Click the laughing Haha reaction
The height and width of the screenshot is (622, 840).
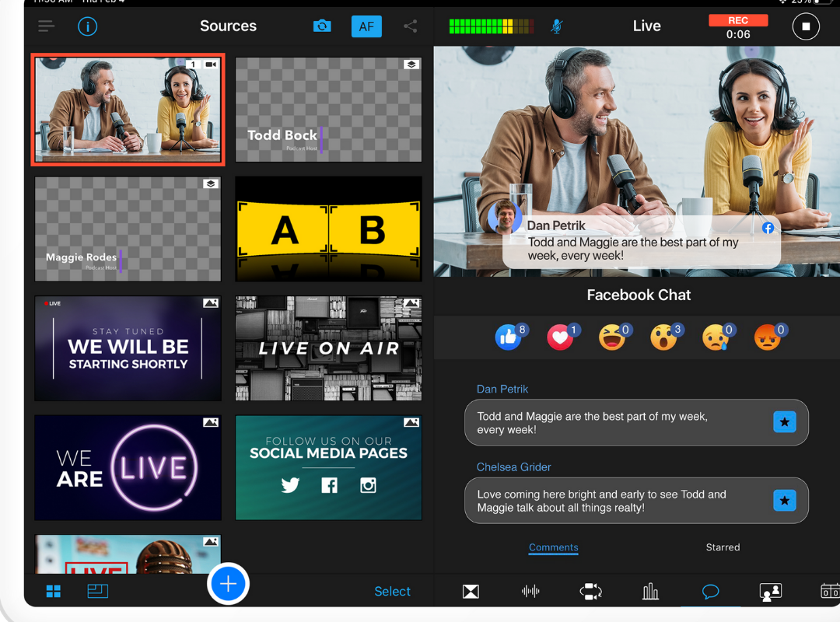612,337
